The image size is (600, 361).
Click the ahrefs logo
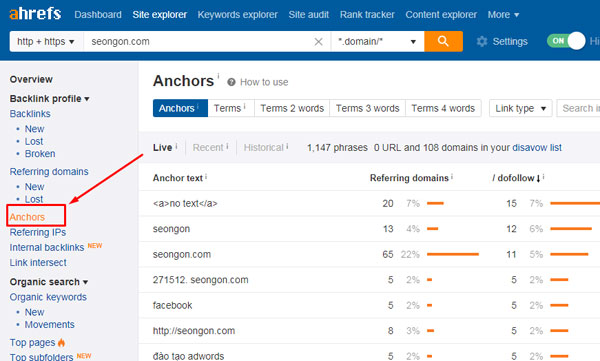pyautogui.click(x=35, y=14)
